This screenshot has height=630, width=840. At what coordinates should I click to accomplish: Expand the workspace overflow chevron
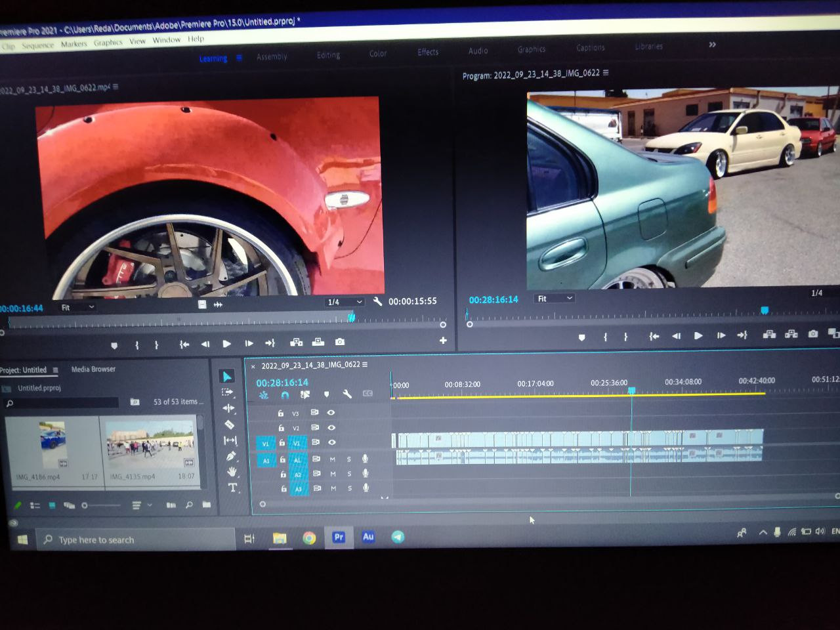tap(712, 45)
